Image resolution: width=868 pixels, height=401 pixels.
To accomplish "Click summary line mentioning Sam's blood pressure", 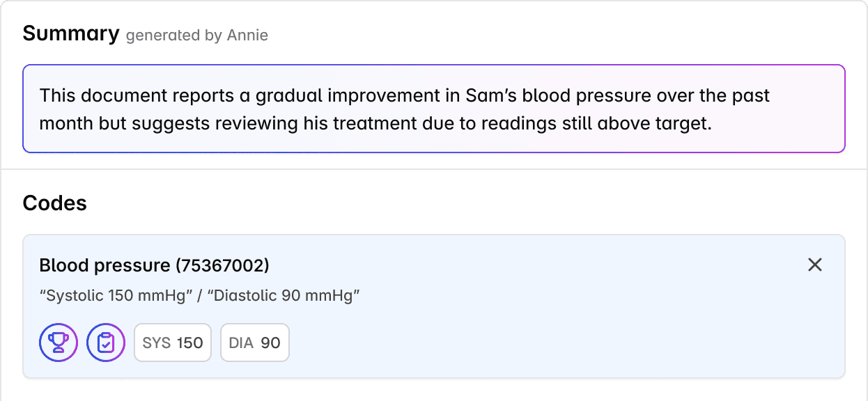I will click(x=404, y=95).
